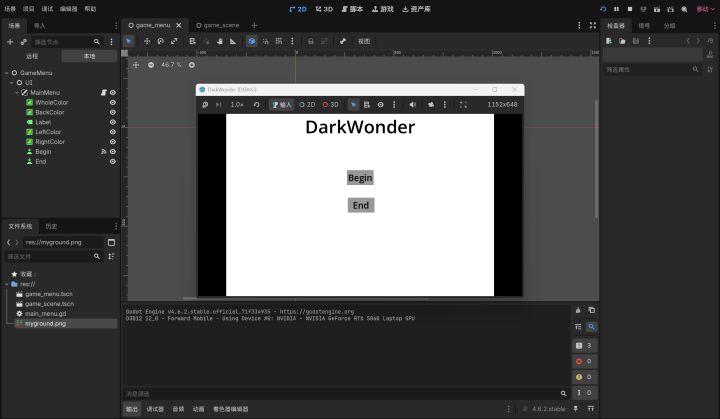Collapse the res:// folder
Image resolution: width=720 pixels, height=419 pixels.
click(7, 284)
